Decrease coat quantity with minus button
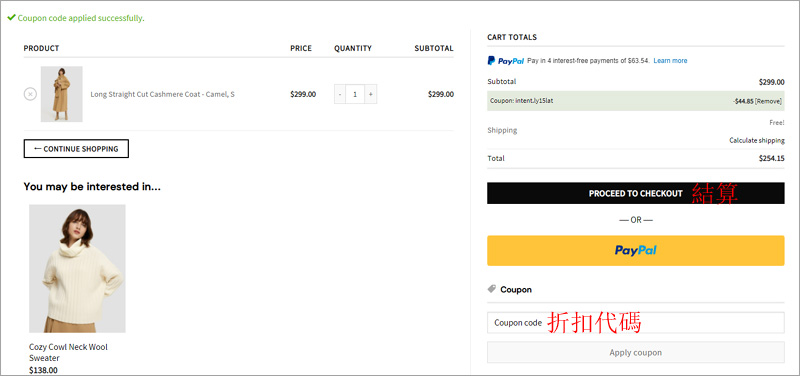 340,94
